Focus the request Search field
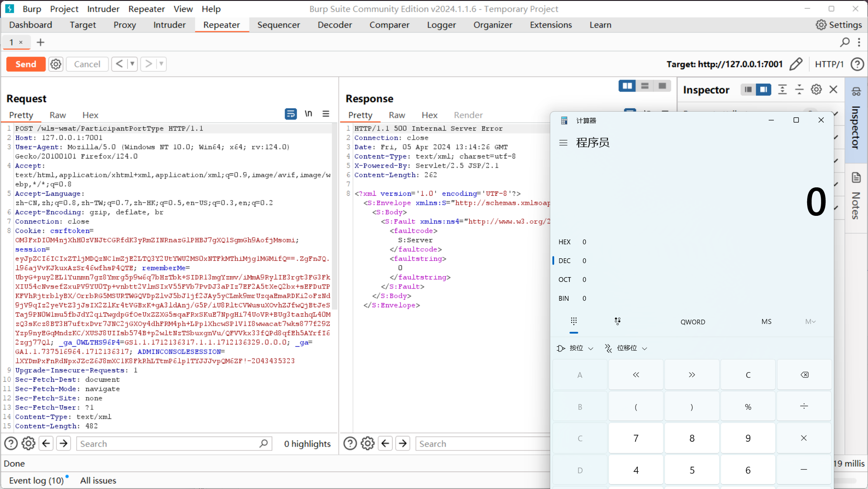Image resolution: width=868 pixels, height=489 pixels. click(174, 443)
